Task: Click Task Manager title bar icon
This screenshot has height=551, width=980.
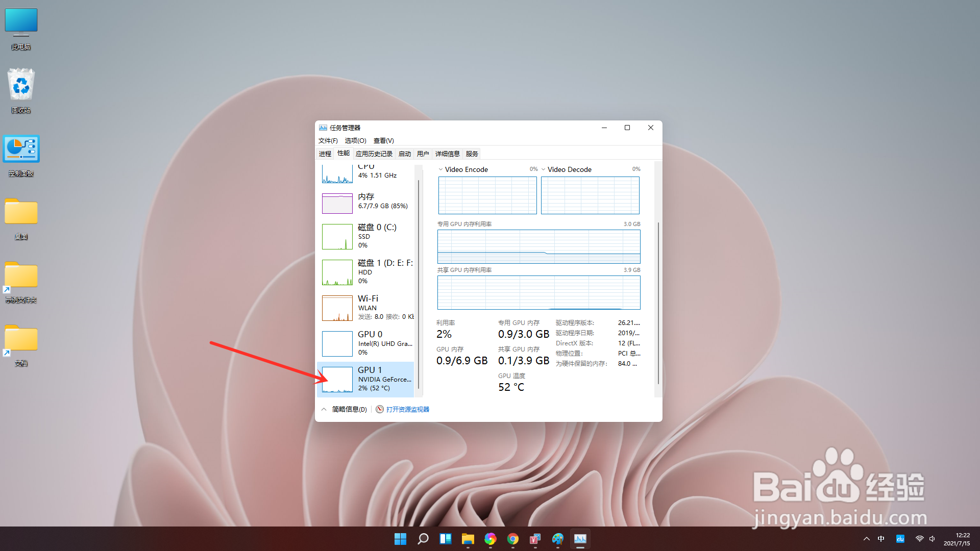Action: click(x=323, y=128)
